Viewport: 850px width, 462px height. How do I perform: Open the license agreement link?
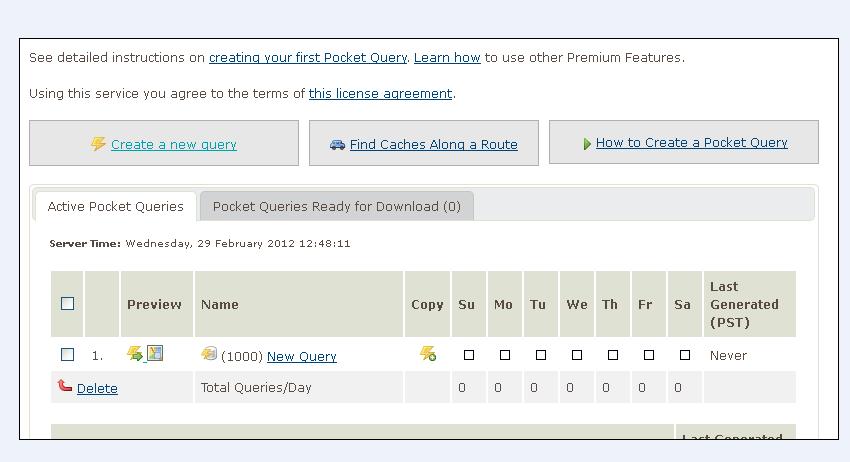380,94
